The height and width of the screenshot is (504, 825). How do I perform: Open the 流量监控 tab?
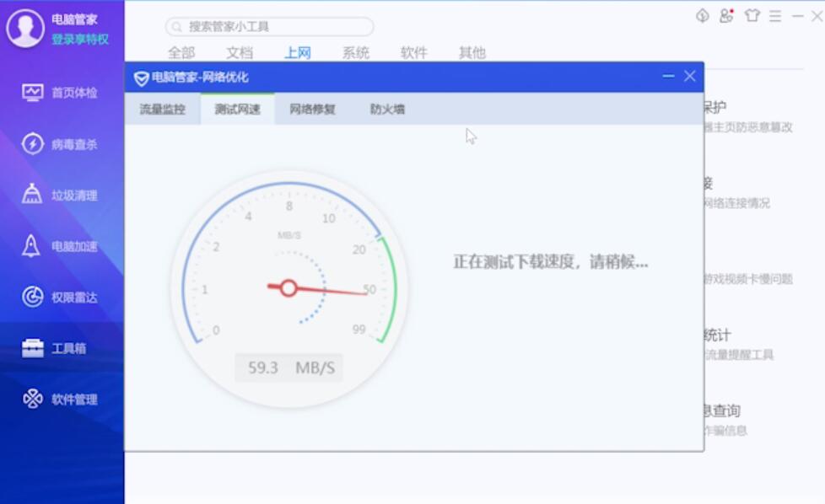[163, 109]
